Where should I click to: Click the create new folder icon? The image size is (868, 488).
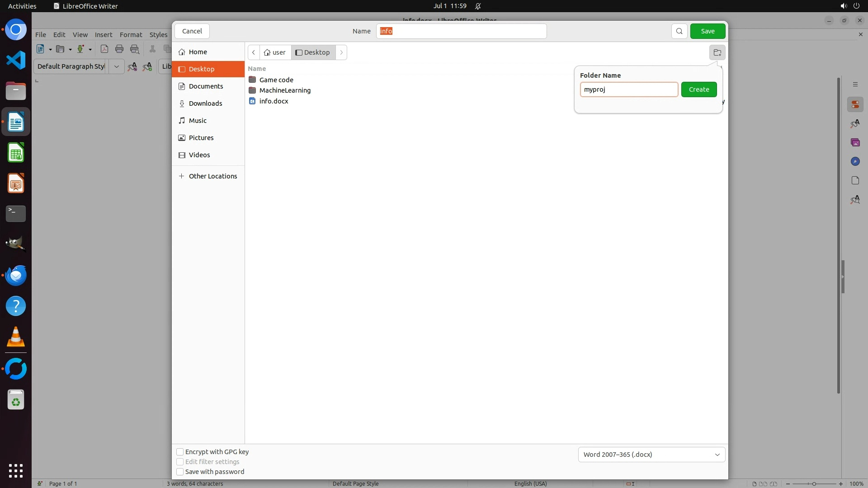717,52
